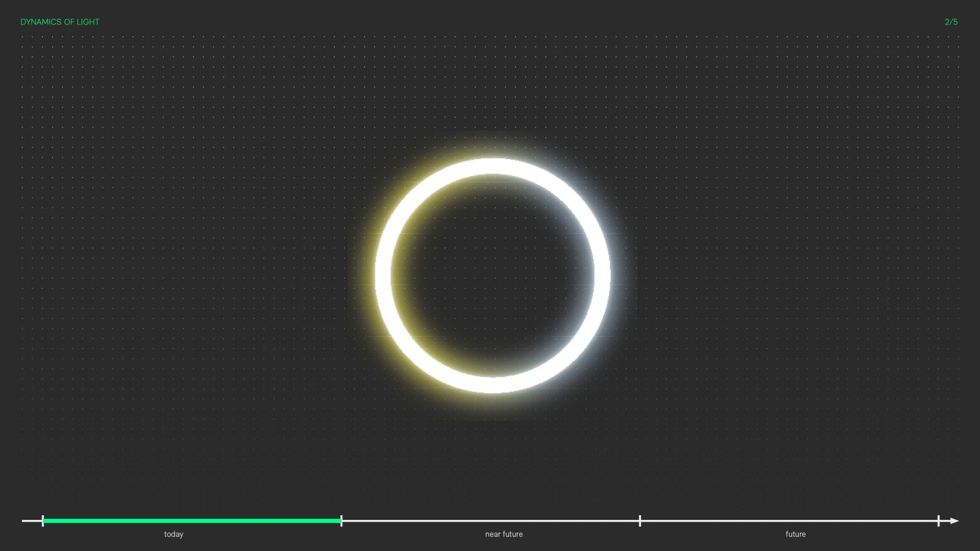Click the 2/5 slide counter

click(x=951, y=22)
